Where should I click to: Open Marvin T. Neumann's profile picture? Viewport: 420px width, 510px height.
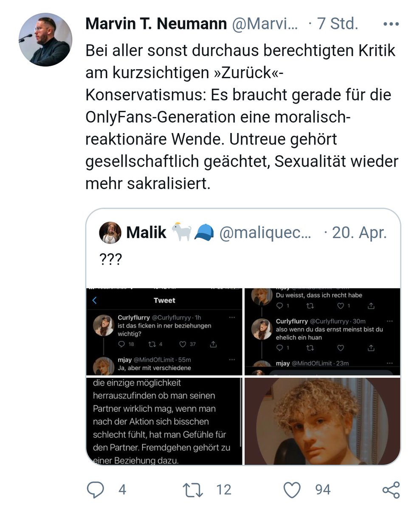coord(45,40)
